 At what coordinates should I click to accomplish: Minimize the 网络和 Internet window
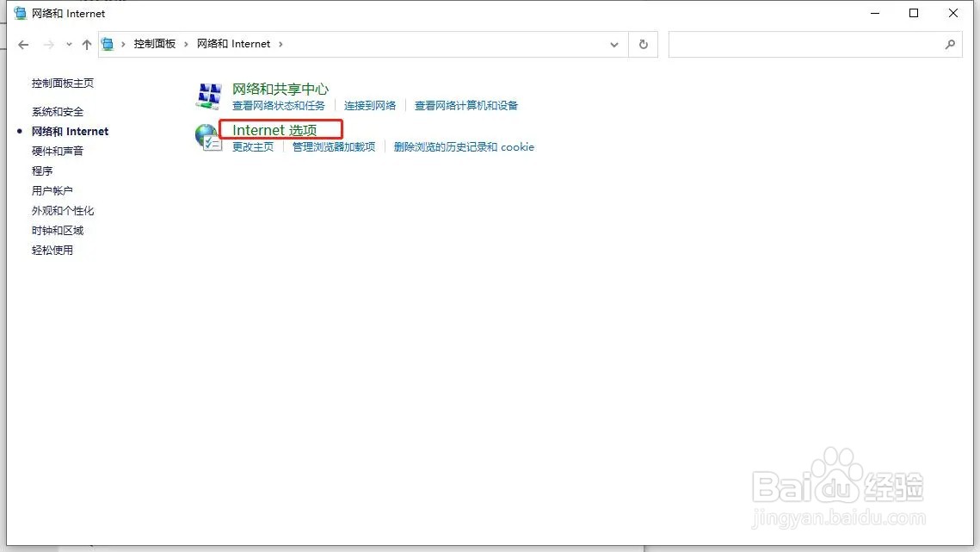click(x=875, y=13)
